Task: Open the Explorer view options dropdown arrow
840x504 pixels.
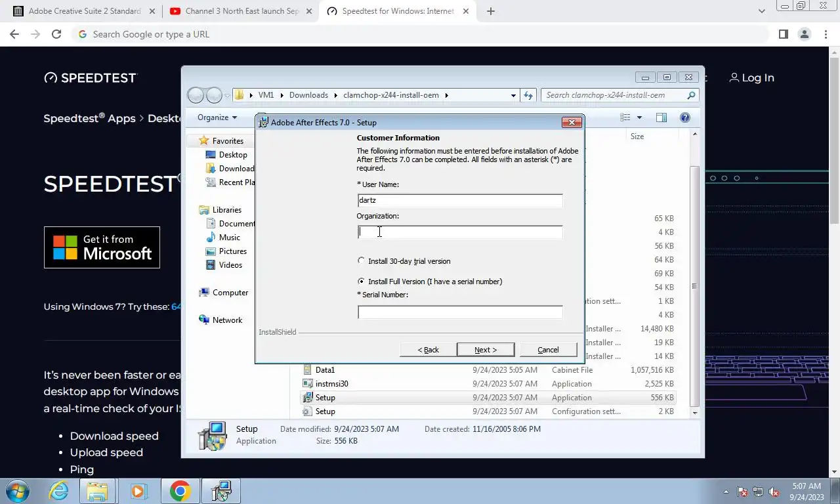Action: [639, 117]
